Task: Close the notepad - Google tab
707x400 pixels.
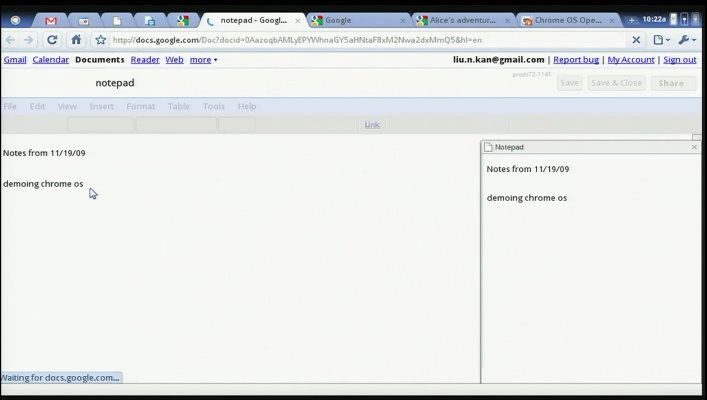Action: (298, 21)
